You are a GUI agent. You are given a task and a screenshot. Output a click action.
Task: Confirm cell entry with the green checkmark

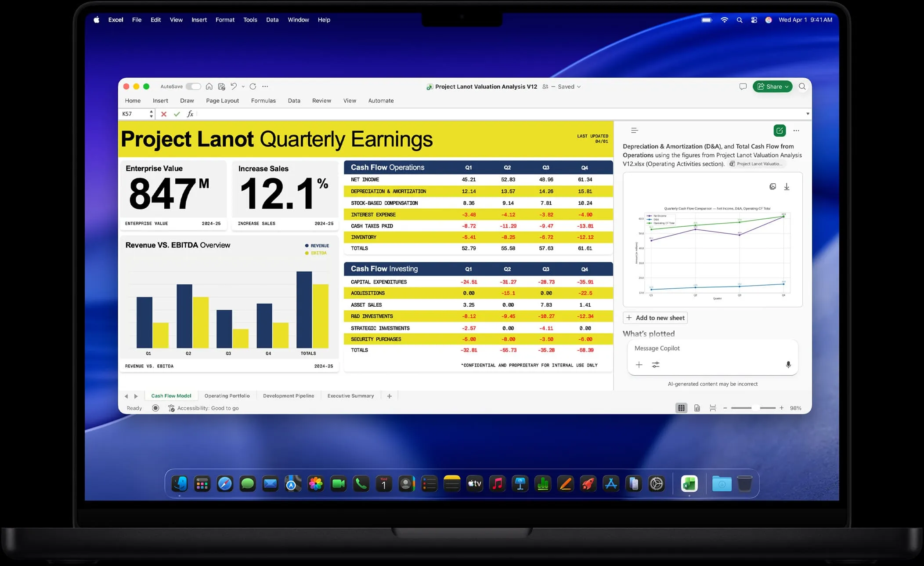tap(177, 114)
